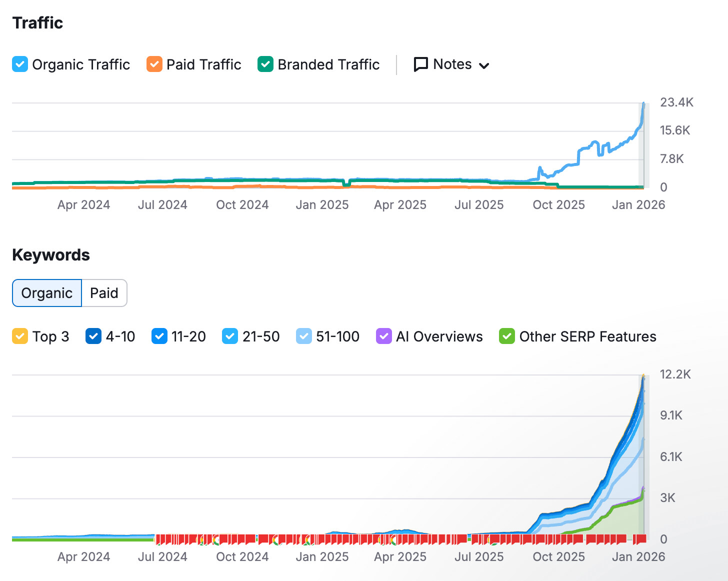
Task: Toggle the green Other SERP Features icon
Action: click(507, 336)
